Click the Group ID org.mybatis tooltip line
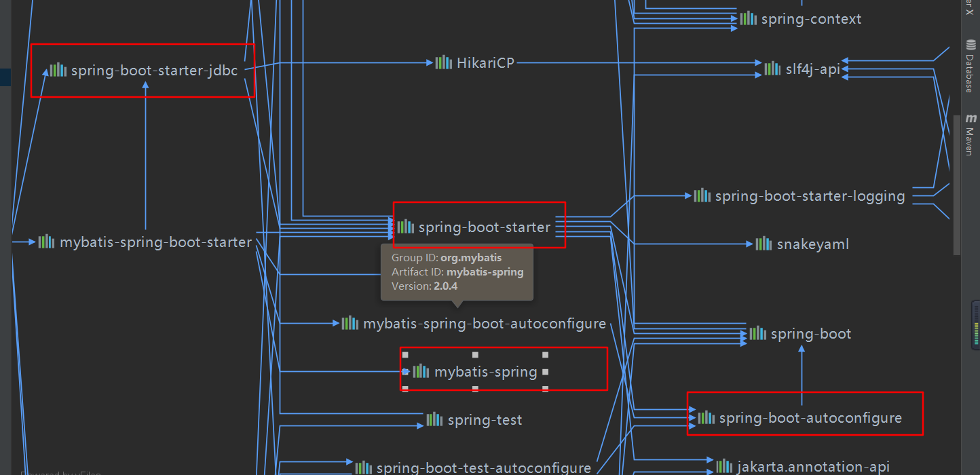The image size is (980, 475). [447, 258]
